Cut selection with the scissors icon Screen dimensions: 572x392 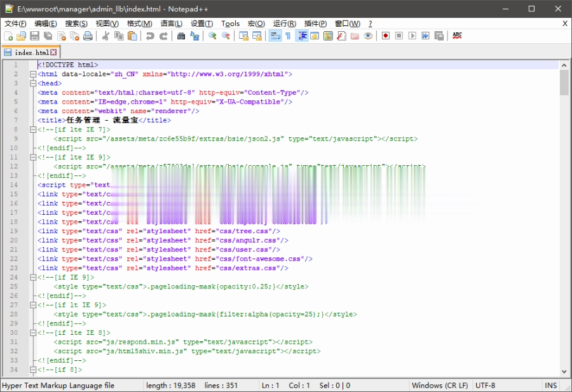pyautogui.click(x=106, y=36)
